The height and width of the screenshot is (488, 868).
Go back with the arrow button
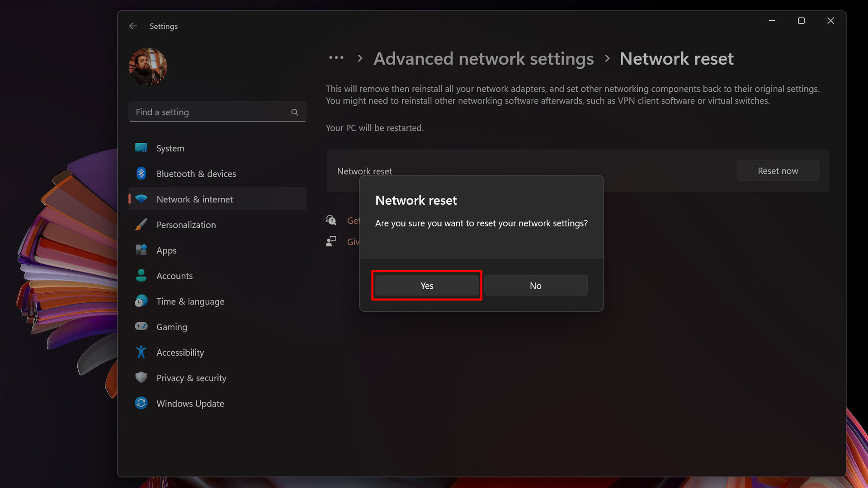point(133,26)
